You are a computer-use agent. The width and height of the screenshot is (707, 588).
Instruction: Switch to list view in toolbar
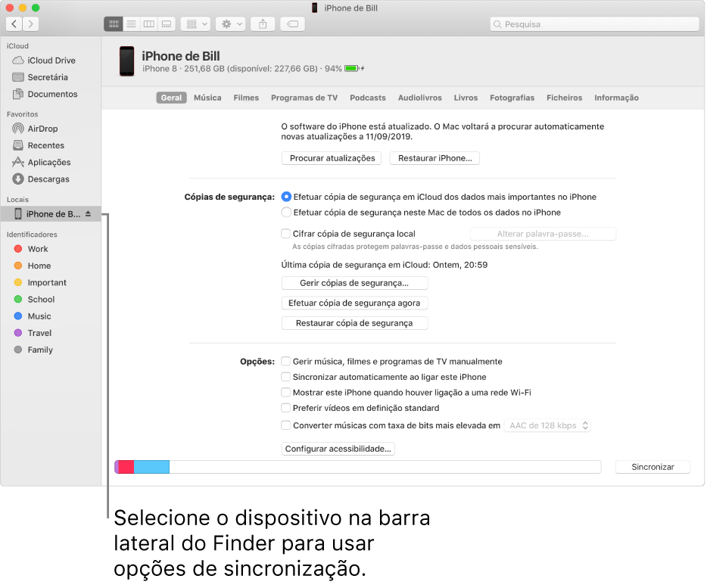(x=131, y=24)
